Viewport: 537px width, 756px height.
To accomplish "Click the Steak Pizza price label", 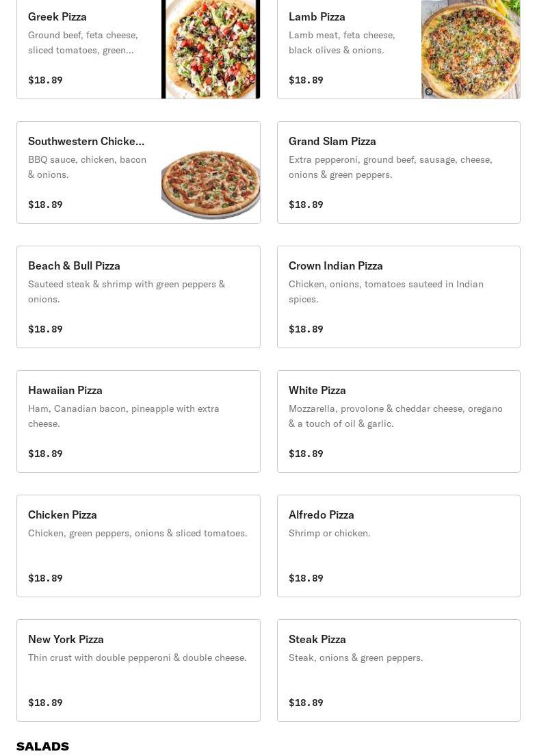I will 306,703.
